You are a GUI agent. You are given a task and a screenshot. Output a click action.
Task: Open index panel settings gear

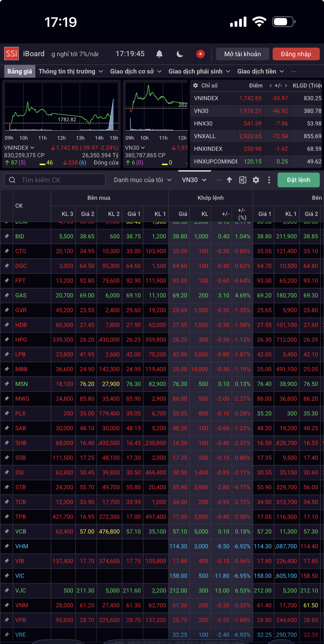click(195, 86)
